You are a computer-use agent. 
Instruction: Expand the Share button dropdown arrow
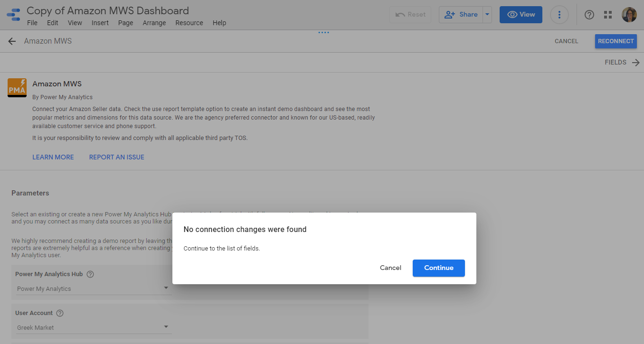[487, 15]
